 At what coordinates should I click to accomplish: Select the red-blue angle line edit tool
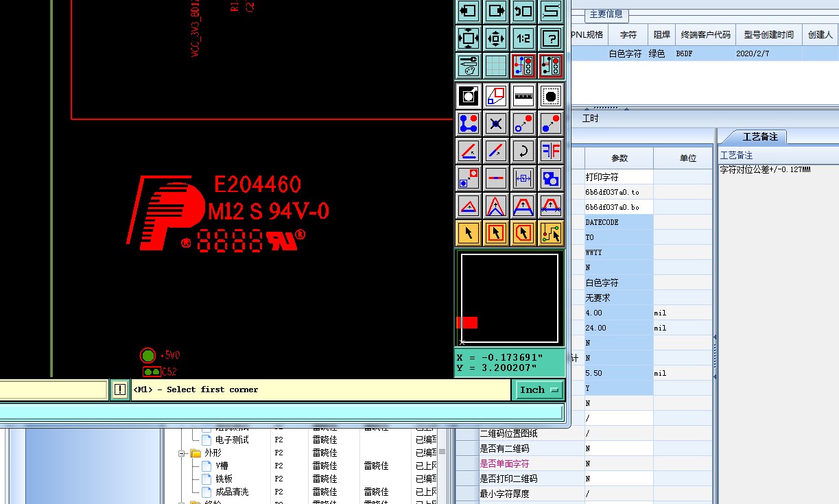point(469,151)
